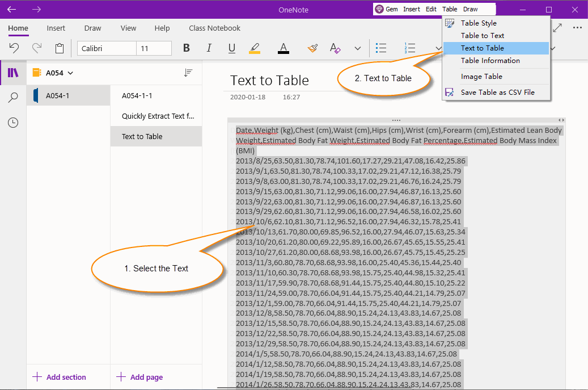Toggle bold formatting
The image size is (588, 390).
point(186,48)
